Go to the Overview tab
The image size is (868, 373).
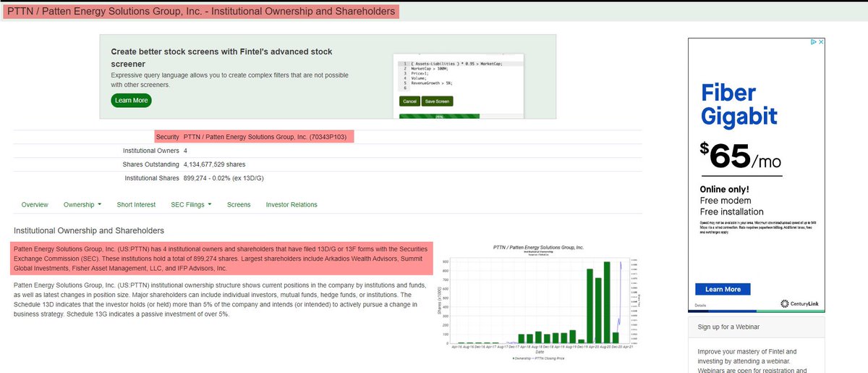[x=35, y=205]
